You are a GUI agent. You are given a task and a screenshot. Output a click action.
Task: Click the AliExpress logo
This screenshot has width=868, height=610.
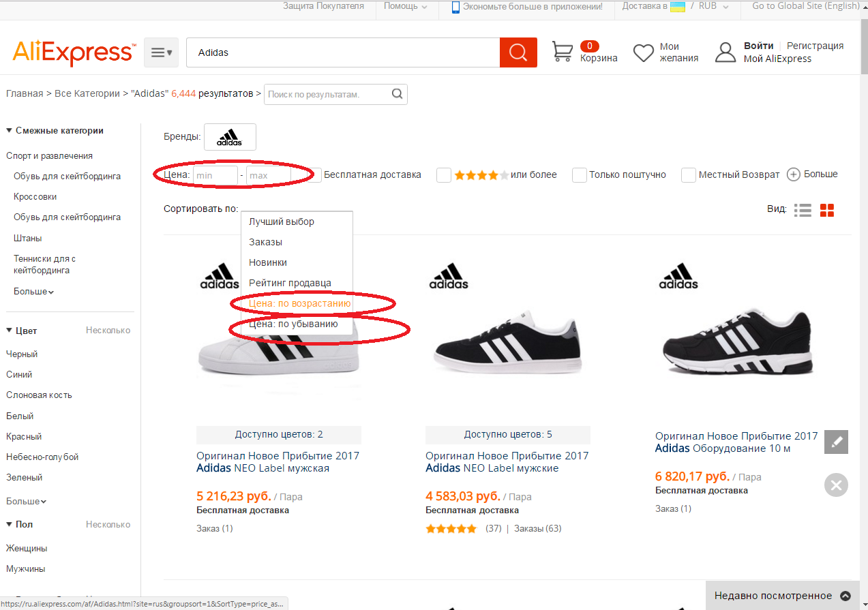74,52
